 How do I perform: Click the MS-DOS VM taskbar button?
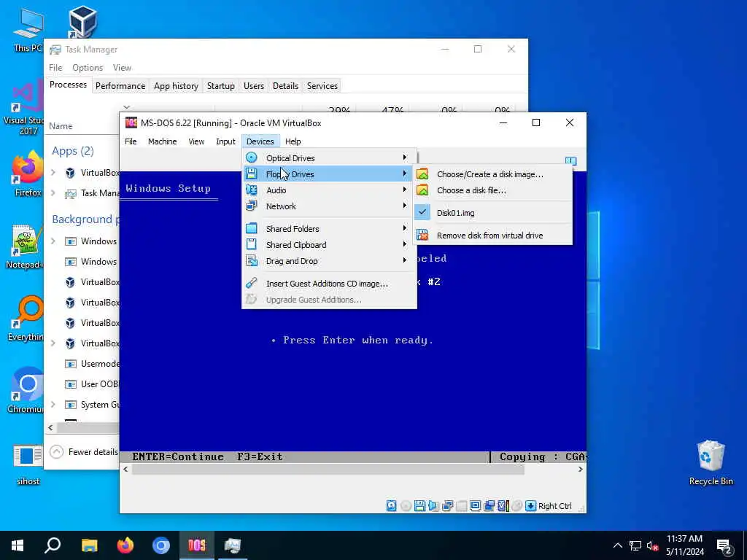pyautogui.click(x=197, y=545)
